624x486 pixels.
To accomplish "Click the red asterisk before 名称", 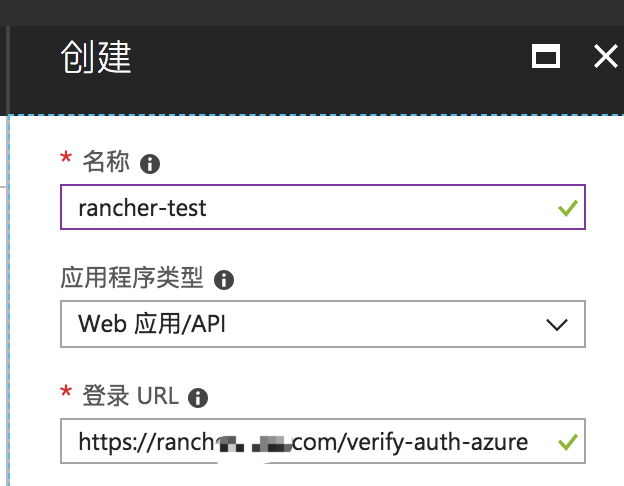I will pyautogui.click(x=66, y=158).
